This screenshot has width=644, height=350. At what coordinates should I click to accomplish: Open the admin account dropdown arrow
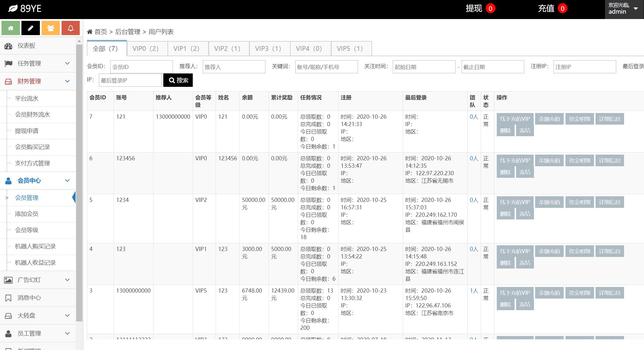click(x=636, y=9)
